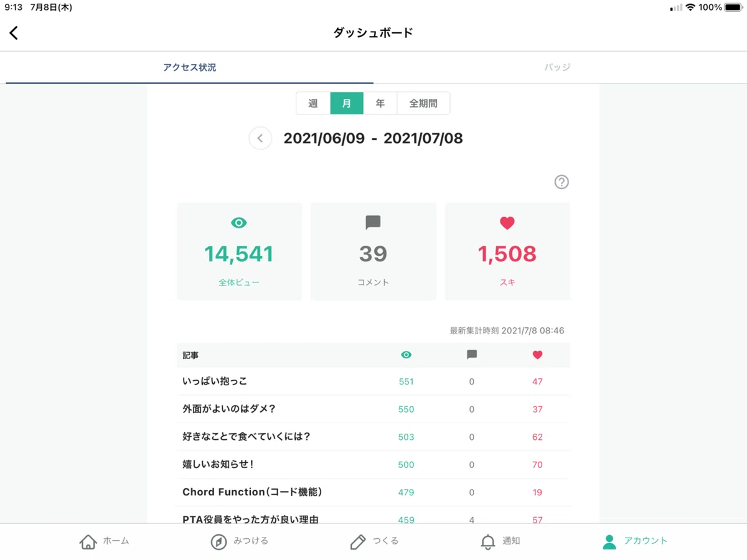Open article 好きなことで食べていくには？
Screen dimensions: 747x560
pos(246,437)
